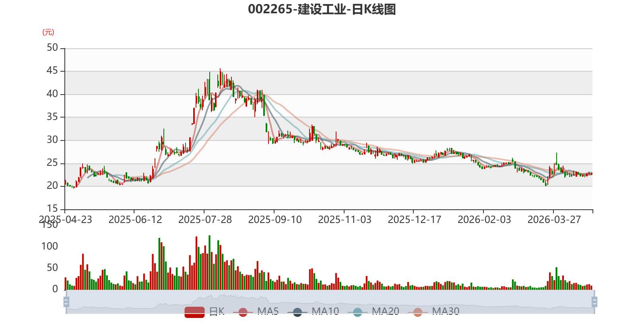Toggle the MA5 legend line
The image size is (644, 322).
coord(256,312)
